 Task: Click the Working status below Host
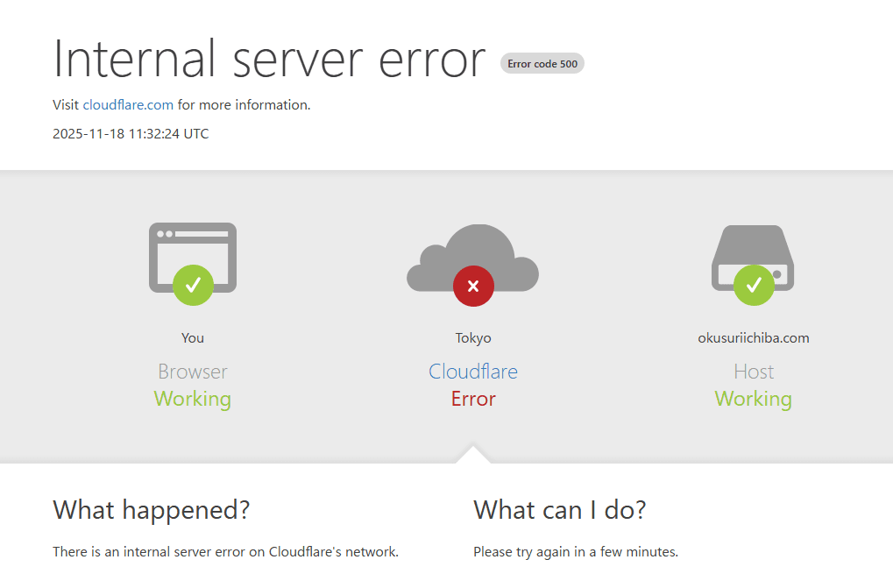753,400
